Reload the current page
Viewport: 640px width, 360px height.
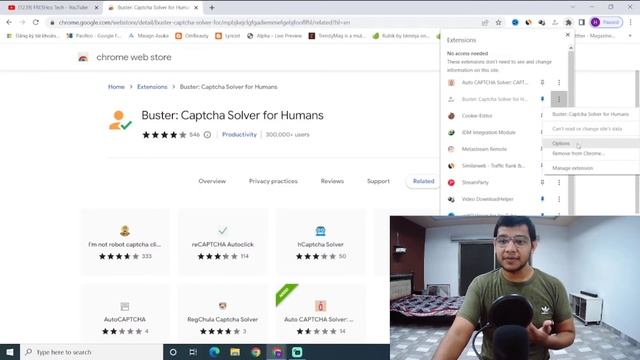pyautogui.click(x=36, y=22)
